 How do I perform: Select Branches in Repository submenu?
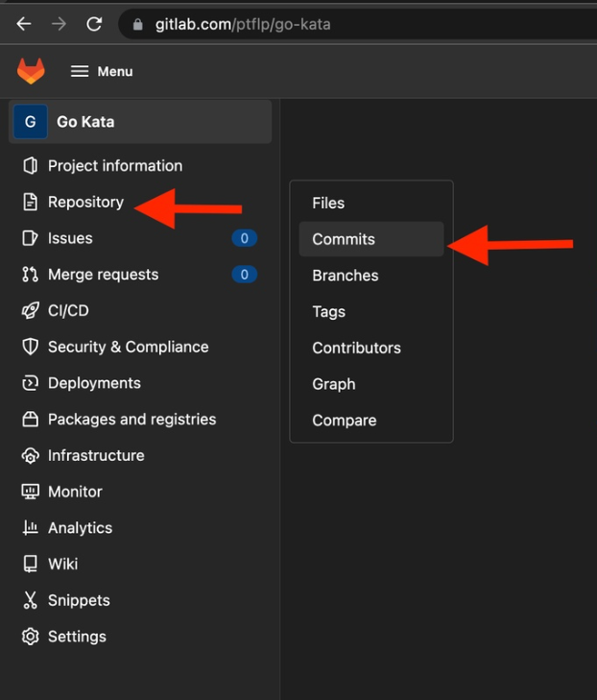[x=346, y=276]
